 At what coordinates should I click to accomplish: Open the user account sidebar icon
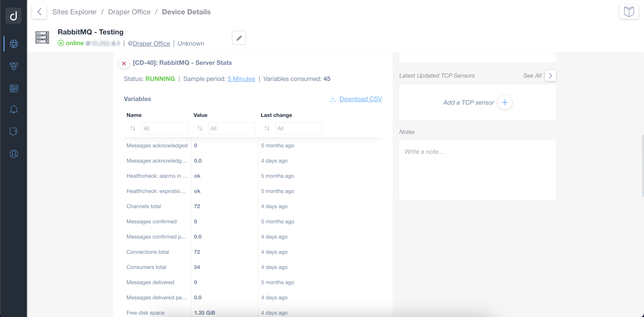pos(14,154)
